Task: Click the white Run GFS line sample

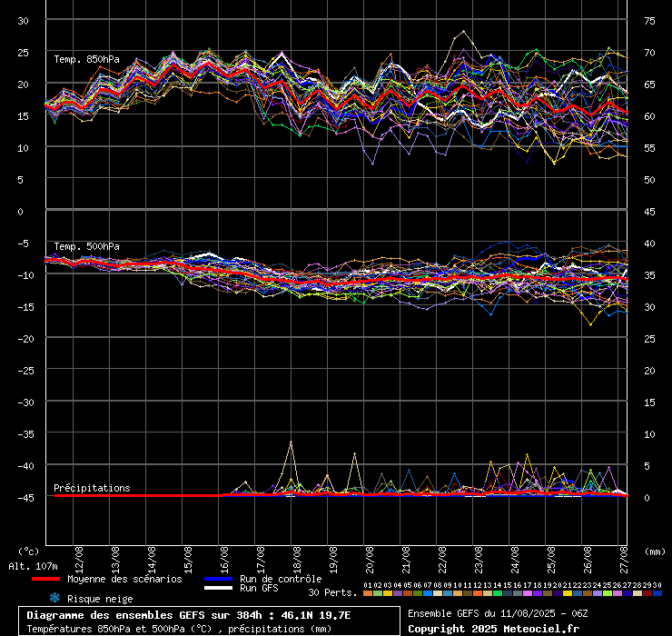Action: click(219, 588)
